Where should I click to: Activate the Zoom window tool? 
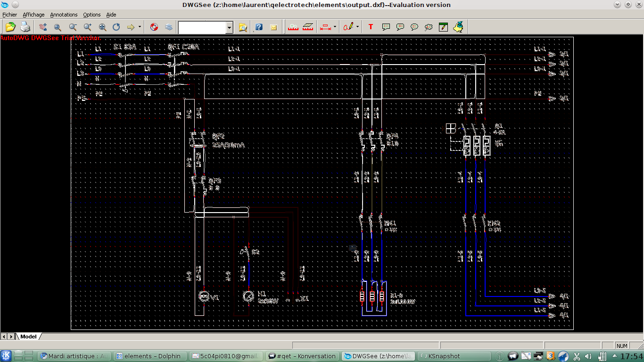pyautogui.click(x=58, y=27)
